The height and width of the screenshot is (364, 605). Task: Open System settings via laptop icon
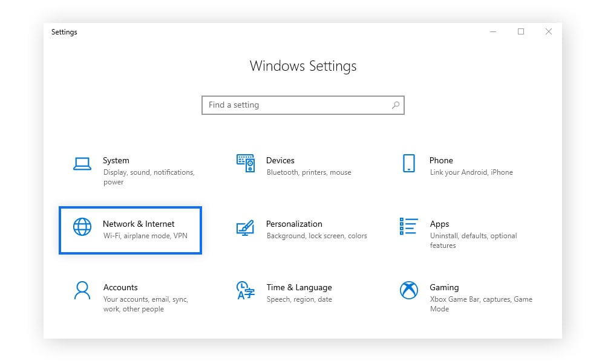pos(82,163)
